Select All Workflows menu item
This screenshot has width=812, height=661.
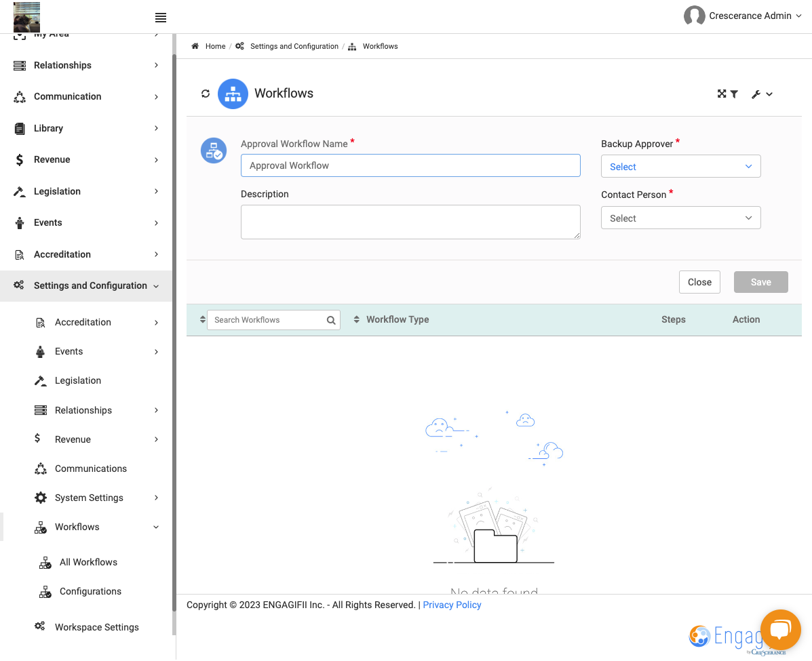(88, 562)
